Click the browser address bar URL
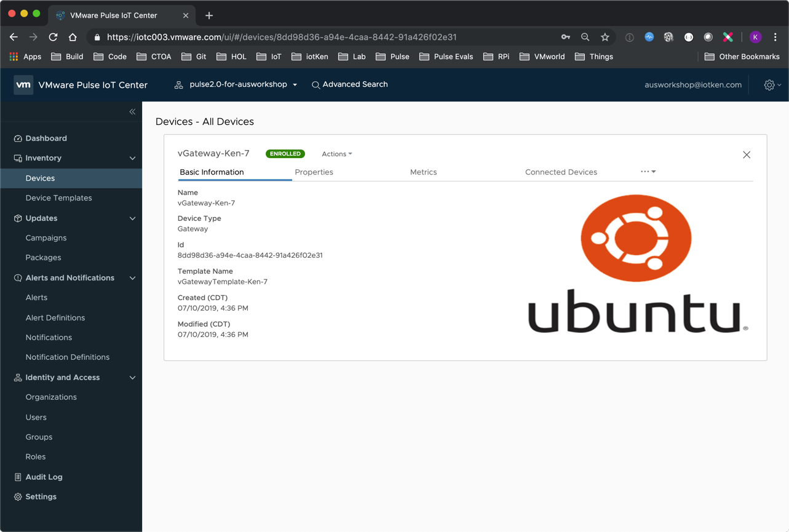The height and width of the screenshot is (532, 789). pyautogui.click(x=282, y=37)
